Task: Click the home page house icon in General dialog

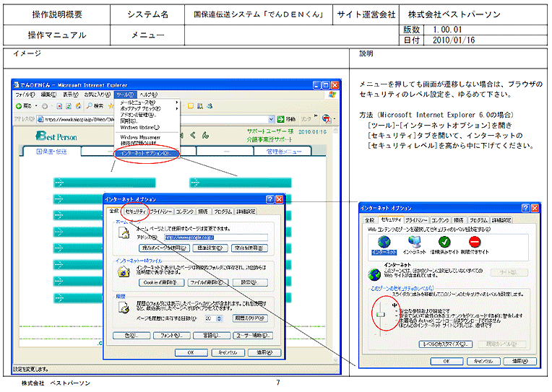Action: (x=124, y=232)
